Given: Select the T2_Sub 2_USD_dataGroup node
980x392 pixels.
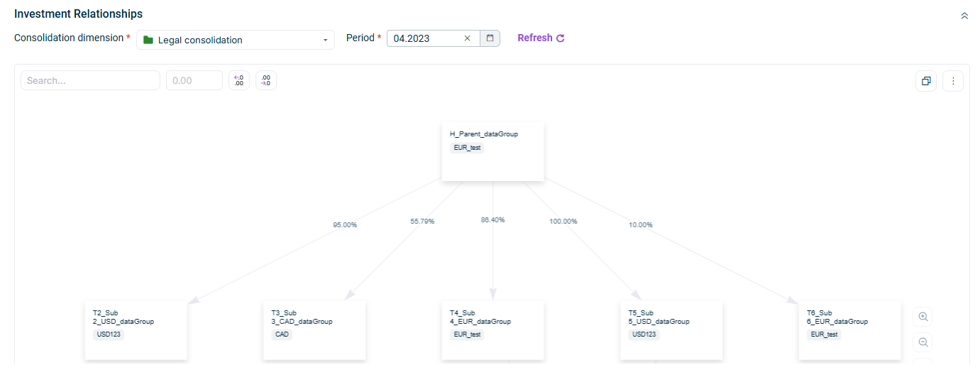Looking at the screenshot, I should point(136,330).
